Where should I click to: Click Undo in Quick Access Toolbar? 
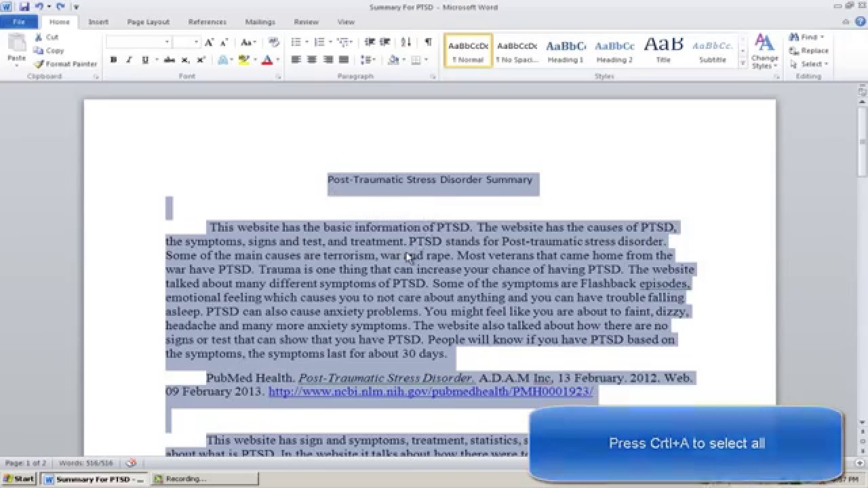coord(39,7)
